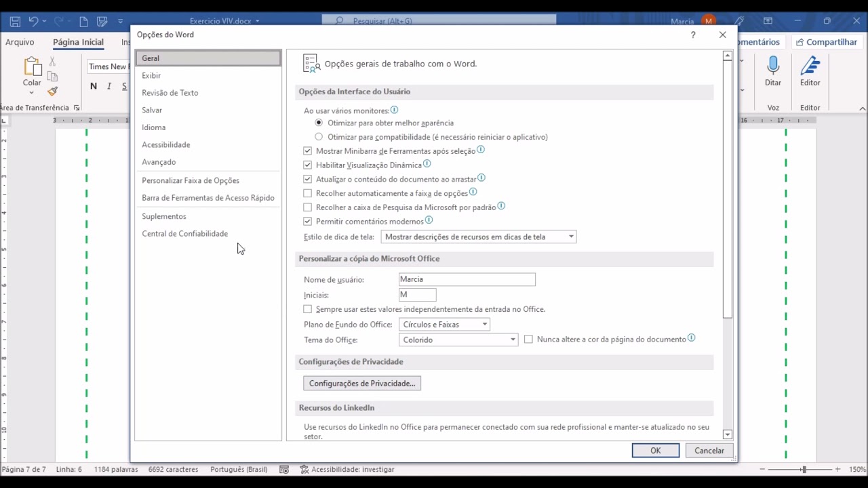Select Exibir in options sidebar
The height and width of the screenshot is (488, 868).
pos(151,75)
